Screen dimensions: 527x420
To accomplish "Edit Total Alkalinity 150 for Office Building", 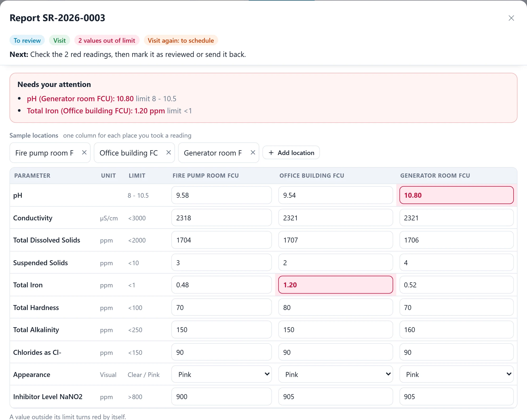I will pos(335,330).
